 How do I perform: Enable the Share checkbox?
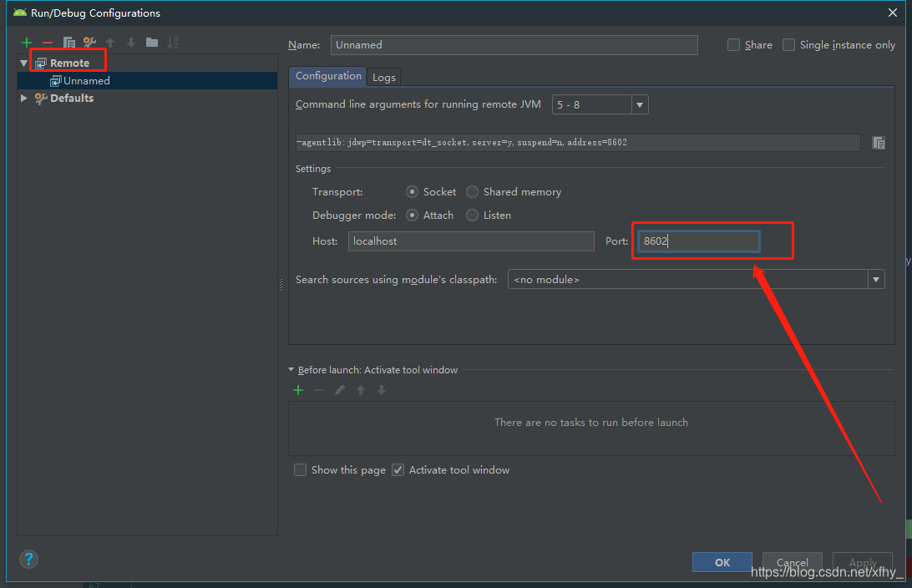pyautogui.click(x=734, y=45)
